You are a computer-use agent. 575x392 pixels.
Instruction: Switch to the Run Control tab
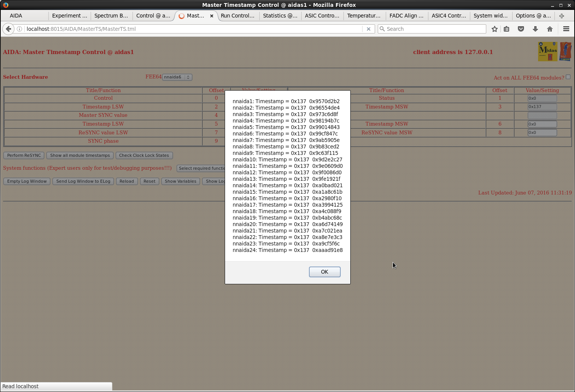(238, 16)
